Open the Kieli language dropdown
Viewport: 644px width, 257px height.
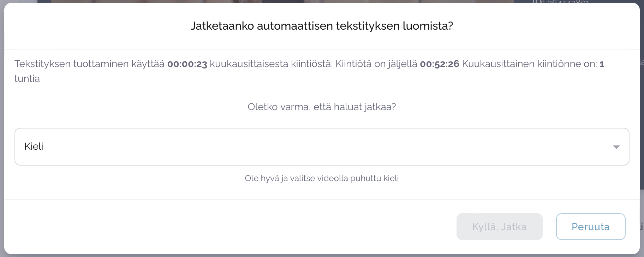click(321, 147)
